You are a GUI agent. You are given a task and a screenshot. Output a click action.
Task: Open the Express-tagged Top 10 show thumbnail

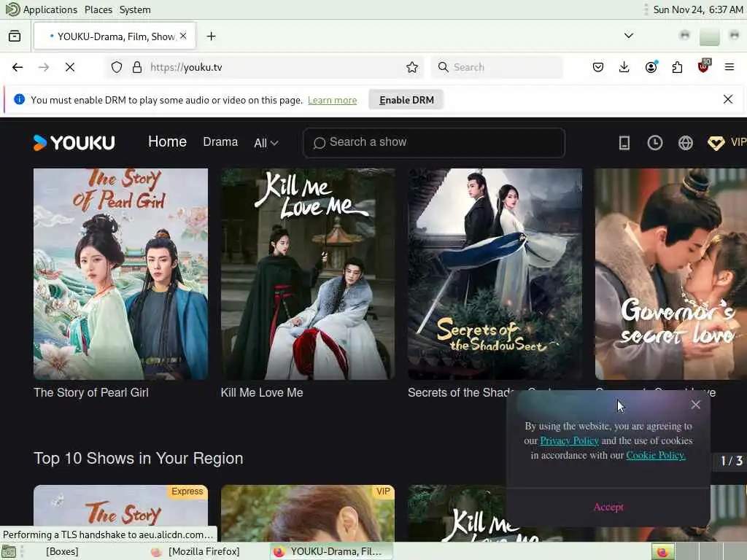(x=120, y=513)
